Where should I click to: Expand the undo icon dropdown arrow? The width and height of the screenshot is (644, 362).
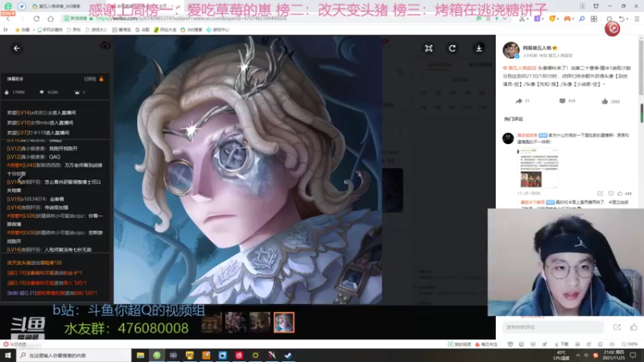628,19
